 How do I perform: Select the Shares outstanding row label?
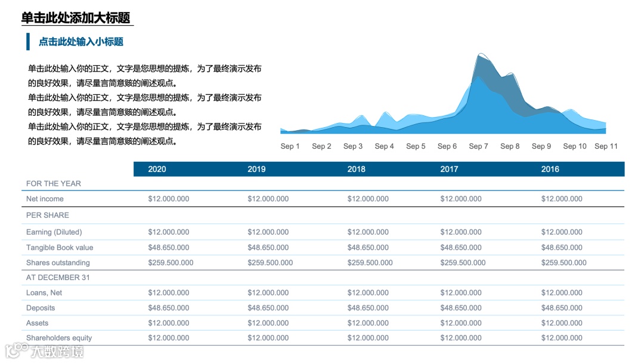(x=58, y=263)
